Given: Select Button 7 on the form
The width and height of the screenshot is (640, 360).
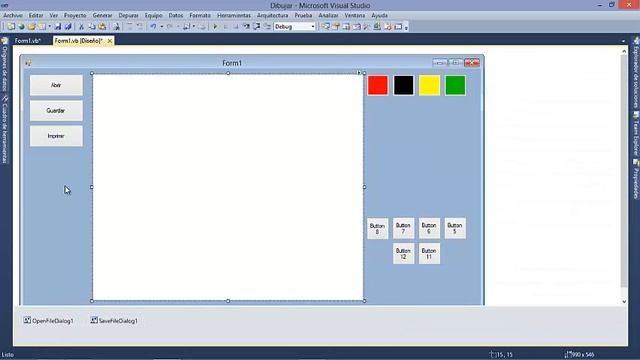Looking at the screenshot, I should pyautogui.click(x=403, y=228).
